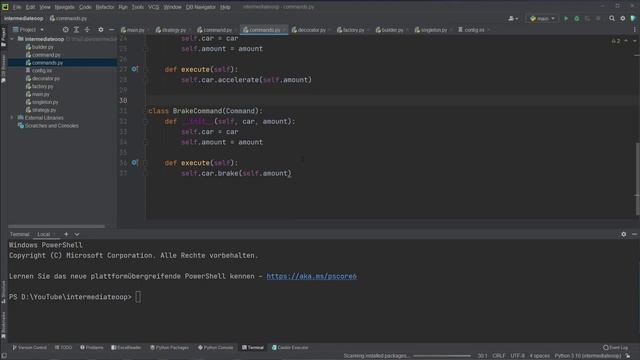
Task: Collapse the intermediateoop root folder
Action: [x=12, y=39]
